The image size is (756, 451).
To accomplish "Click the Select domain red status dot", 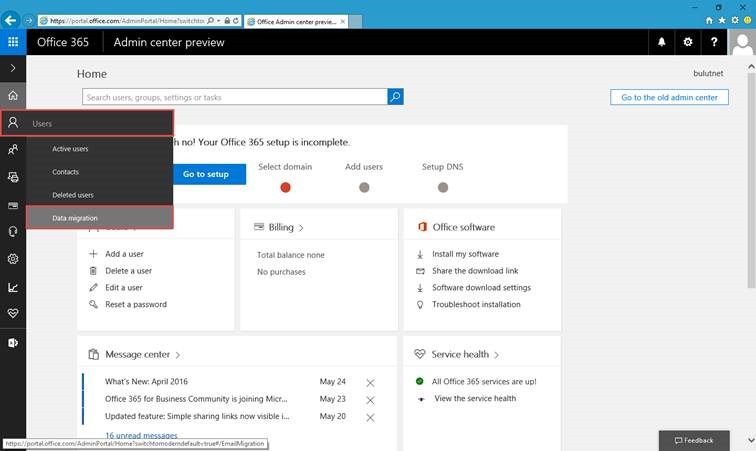I will pyautogui.click(x=285, y=187).
